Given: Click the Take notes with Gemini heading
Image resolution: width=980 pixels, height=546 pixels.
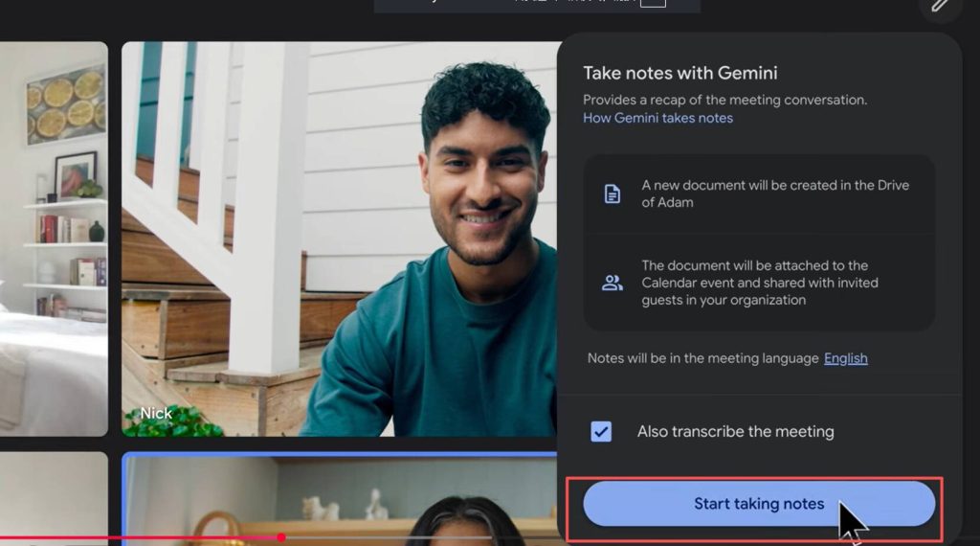Looking at the screenshot, I should click(x=680, y=73).
